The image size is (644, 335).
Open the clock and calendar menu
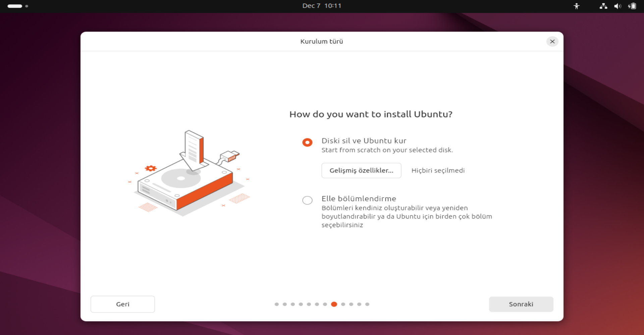(322, 6)
